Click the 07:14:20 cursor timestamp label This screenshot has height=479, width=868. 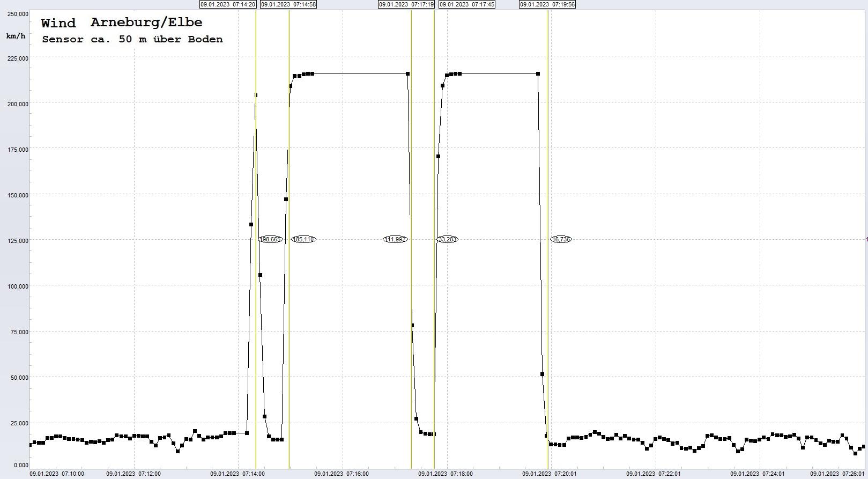[228, 4]
